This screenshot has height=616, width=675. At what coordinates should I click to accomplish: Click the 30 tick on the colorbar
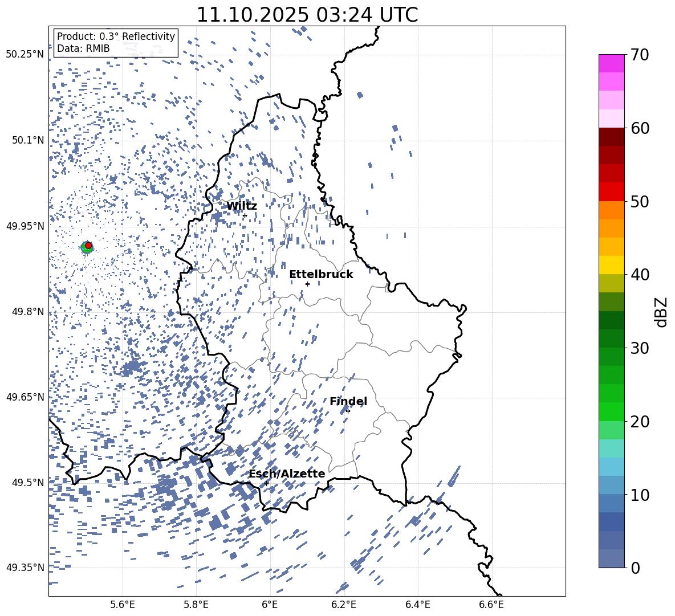point(640,348)
